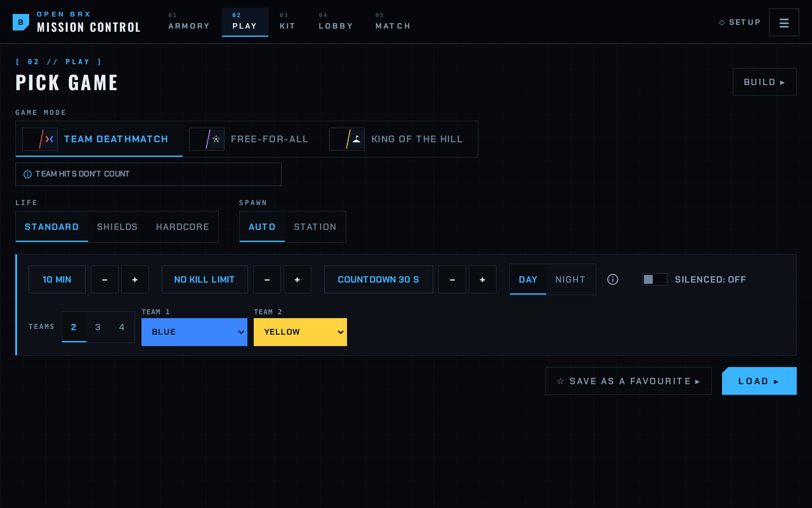Click the Team Deathmatch mode icon
The image size is (812, 508).
pyautogui.click(x=40, y=139)
